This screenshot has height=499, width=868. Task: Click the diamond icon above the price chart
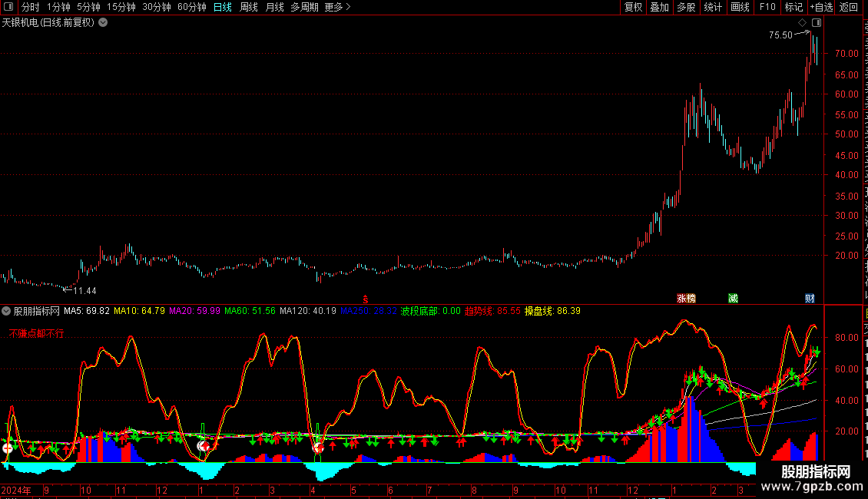click(x=802, y=23)
